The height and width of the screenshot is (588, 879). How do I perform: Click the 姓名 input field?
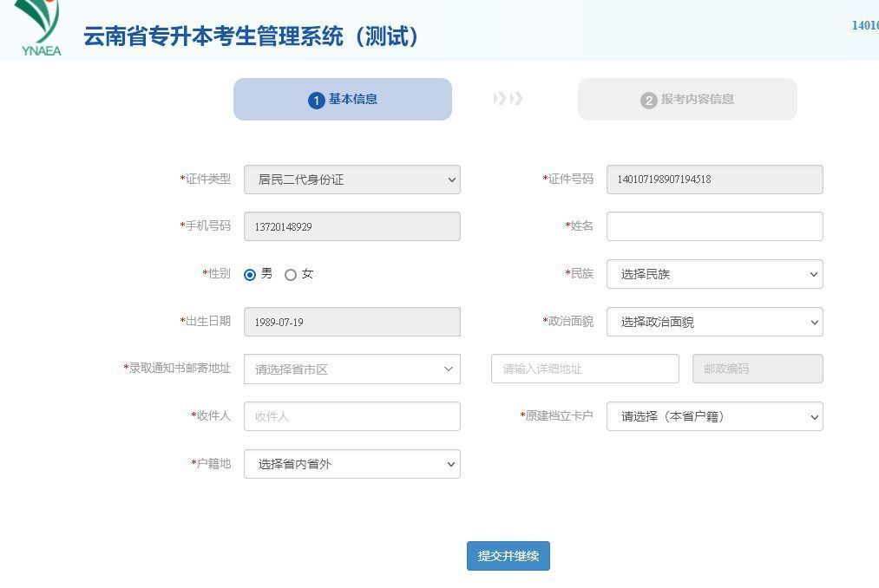(x=714, y=226)
